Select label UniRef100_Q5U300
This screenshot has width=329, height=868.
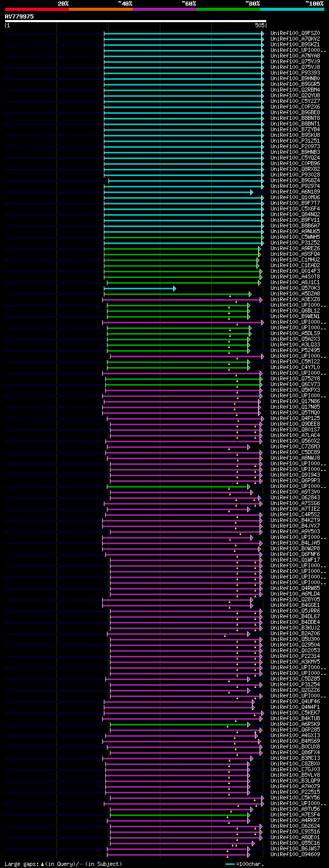tap(295, 639)
